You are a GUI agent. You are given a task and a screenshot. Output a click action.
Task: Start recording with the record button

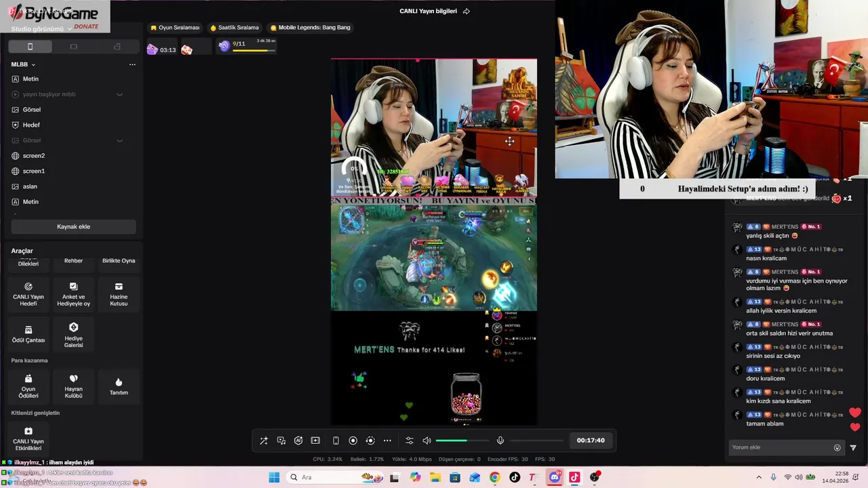point(353,441)
